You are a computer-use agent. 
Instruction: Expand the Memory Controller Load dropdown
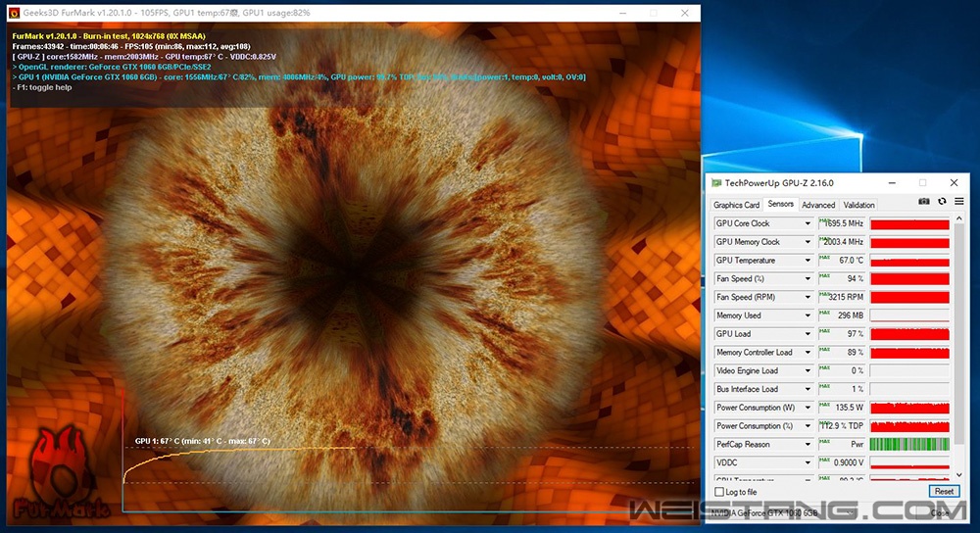click(808, 353)
